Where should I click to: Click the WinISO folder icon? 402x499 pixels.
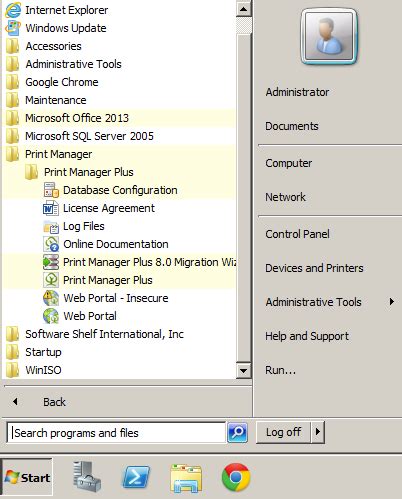click(x=13, y=370)
